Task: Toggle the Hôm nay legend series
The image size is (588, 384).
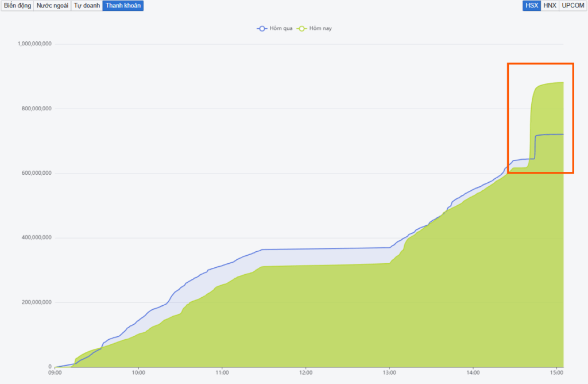Action: coord(314,29)
